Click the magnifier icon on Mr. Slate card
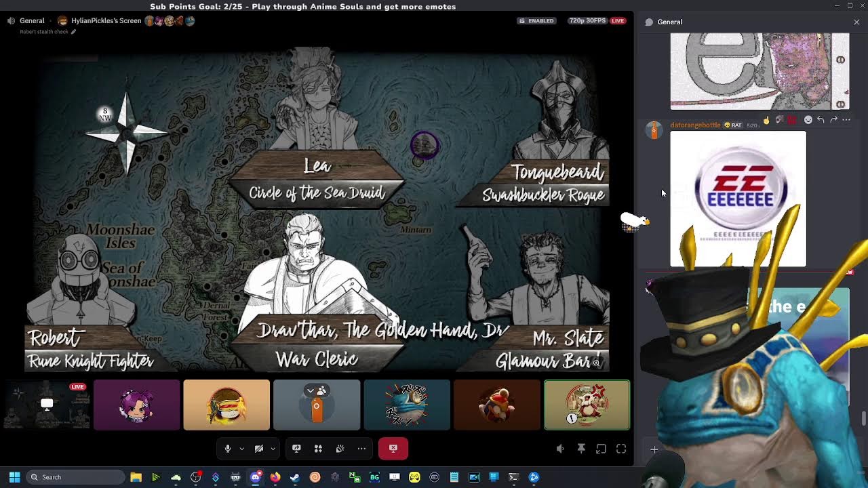Screen dimensions: 868x488 point(596,363)
